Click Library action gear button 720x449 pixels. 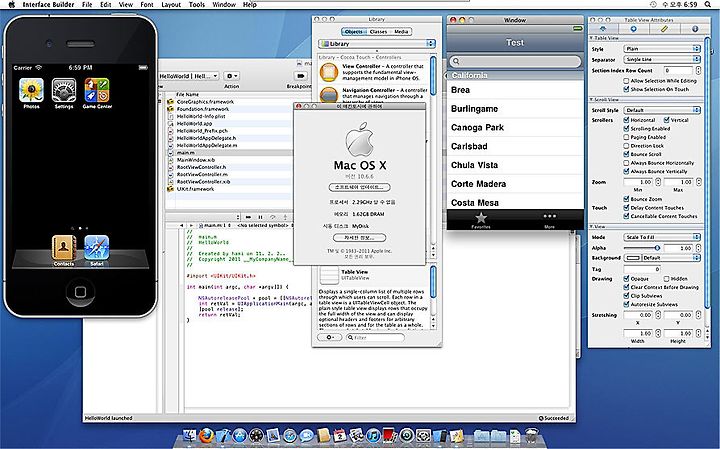pos(330,337)
